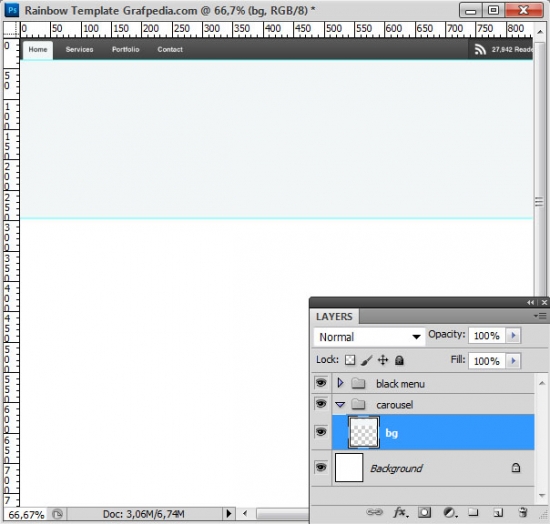
Task: Select the black menu group name
Action: tap(400, 384)
